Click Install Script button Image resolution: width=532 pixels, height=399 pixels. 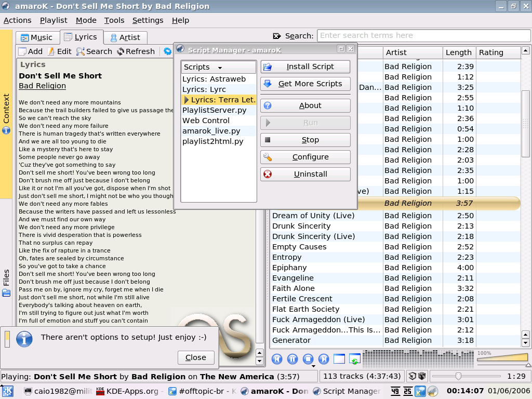[305, 67]
